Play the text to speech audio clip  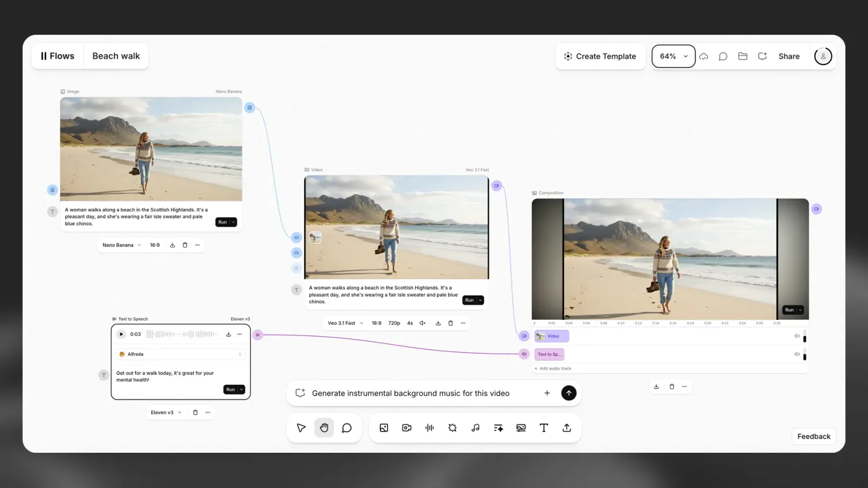coord(122,334)
